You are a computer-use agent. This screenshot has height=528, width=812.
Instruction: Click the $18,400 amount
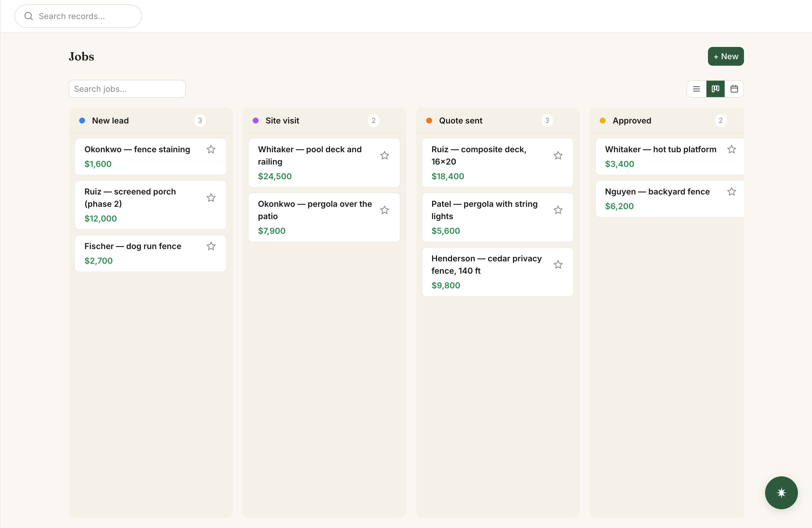[448, 177]
